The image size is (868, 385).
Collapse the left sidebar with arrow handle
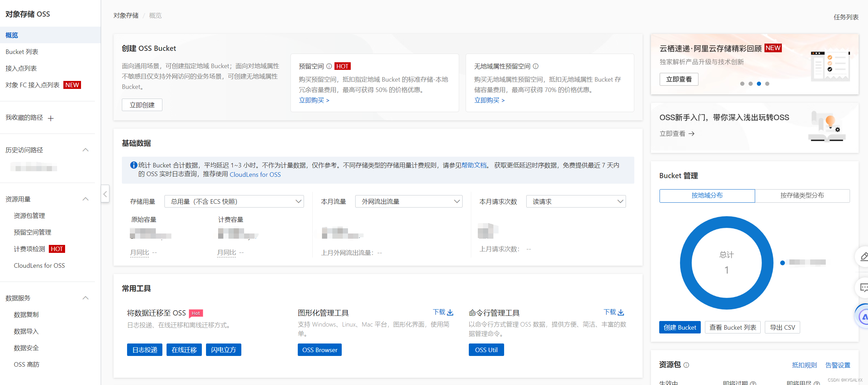[105, 194]
